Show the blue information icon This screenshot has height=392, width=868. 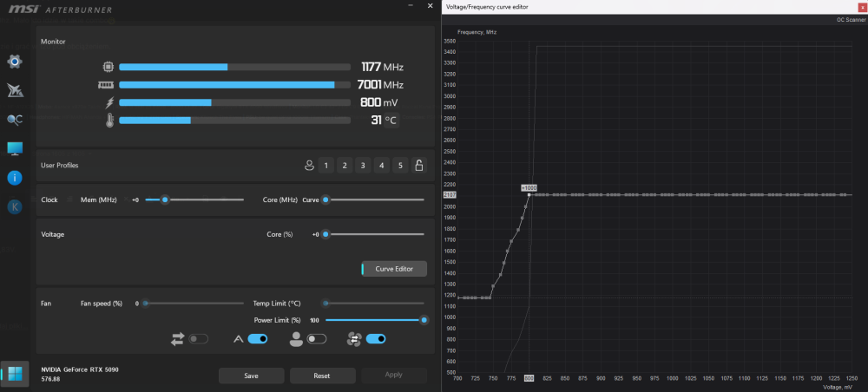coord(15,178)
